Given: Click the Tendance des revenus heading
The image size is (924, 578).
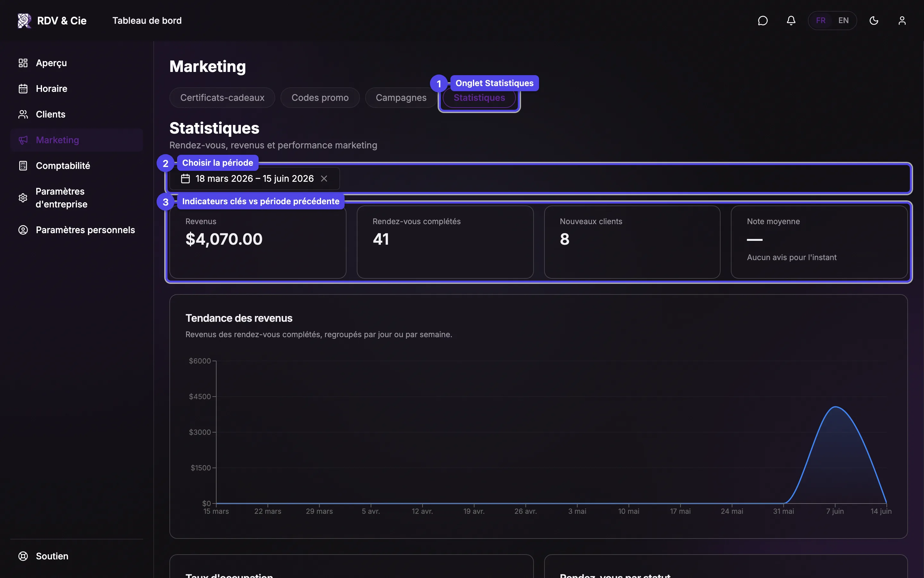Looking at the screenshot, I should [x=239, y=318].
